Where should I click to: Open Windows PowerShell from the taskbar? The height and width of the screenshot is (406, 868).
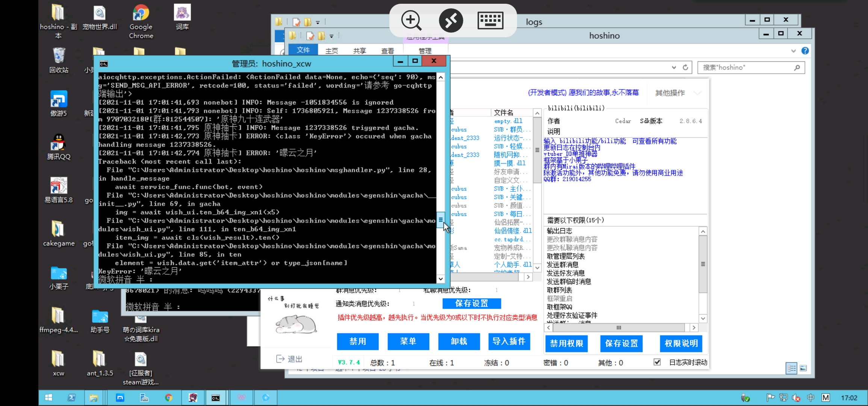click(72, 397)
